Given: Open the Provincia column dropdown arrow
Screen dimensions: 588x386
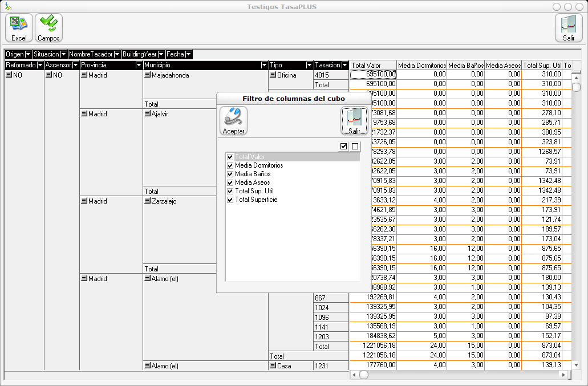Looking at the screenshot, I should tap(139, 66).
